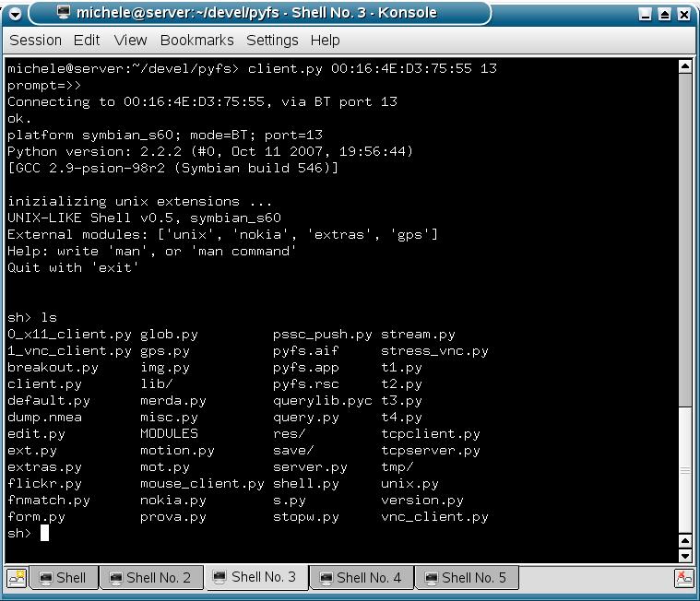Viewport: 700px width, 601px height.
Task: Click the file name pyfs.aif
Action: click(306, 351)
